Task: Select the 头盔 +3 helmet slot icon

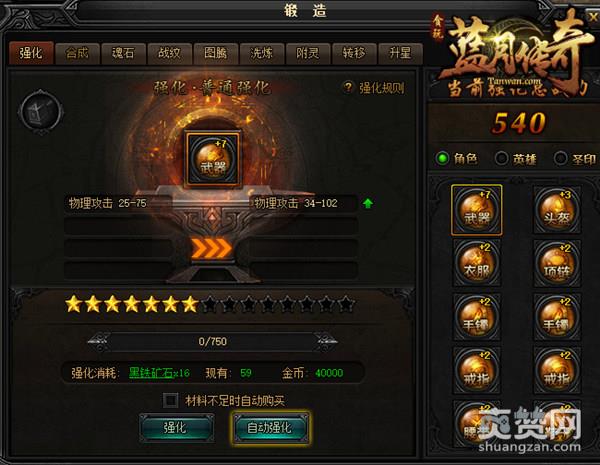Action: pyautogui.click(x=557, y=210)
